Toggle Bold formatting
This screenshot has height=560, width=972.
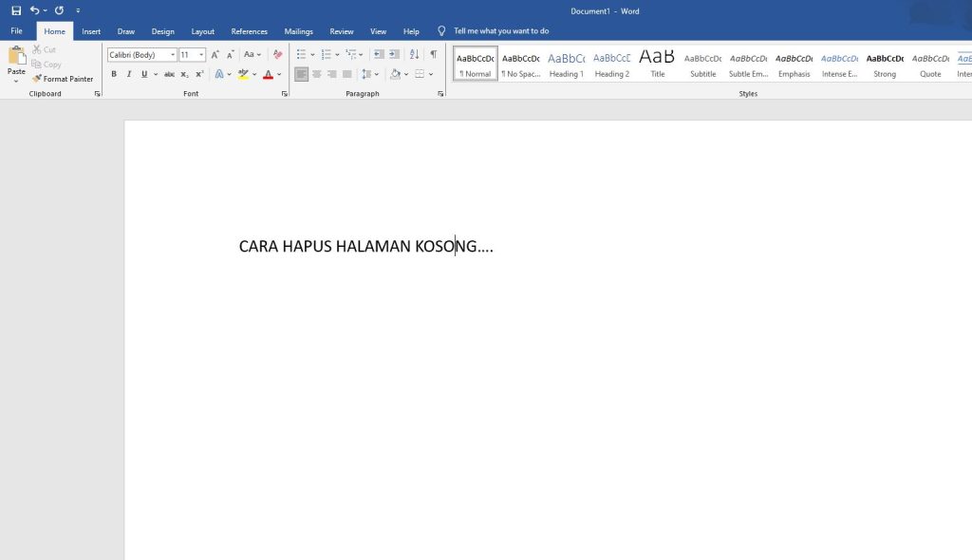pos(114,74)
